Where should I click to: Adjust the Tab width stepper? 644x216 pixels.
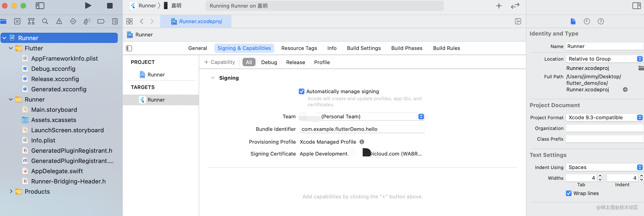[600, 178]
